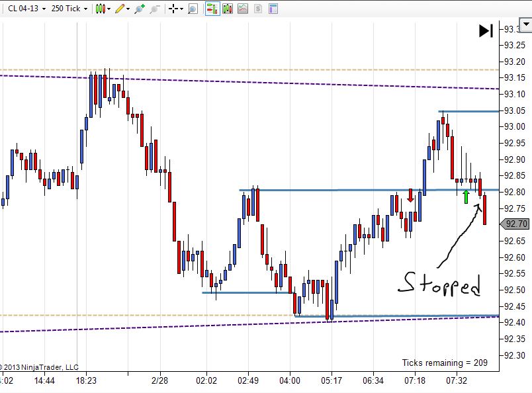Select the pencil drawing tools icon
The width and height of the screenshot is (532, 393).
point(119,9)
